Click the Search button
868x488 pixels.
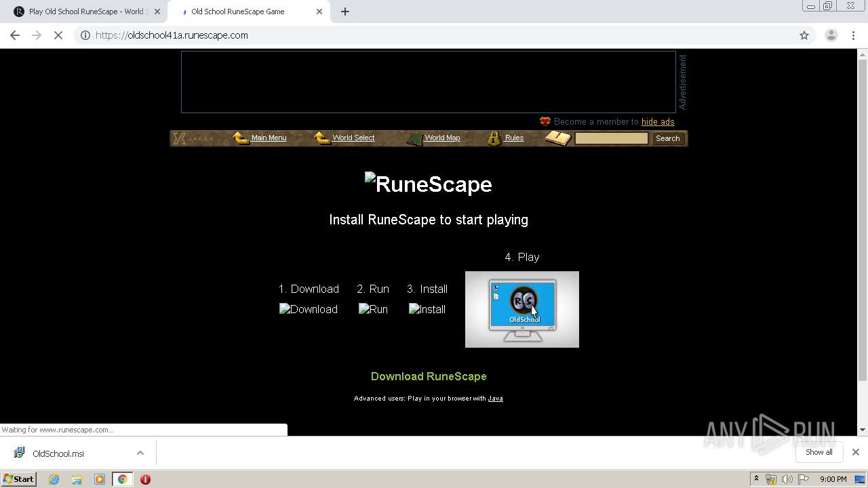click(667, 138)
